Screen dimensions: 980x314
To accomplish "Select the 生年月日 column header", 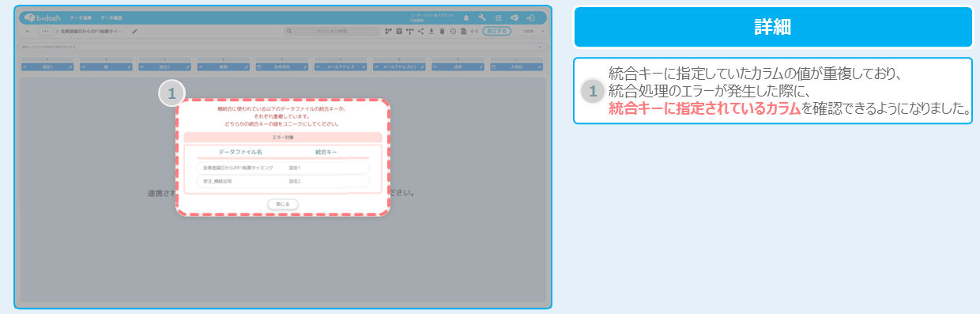I will (x=282, y=66).
